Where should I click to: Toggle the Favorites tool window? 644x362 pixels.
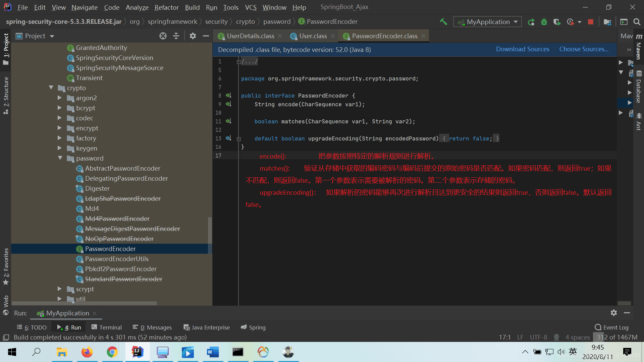pos(6,266)
